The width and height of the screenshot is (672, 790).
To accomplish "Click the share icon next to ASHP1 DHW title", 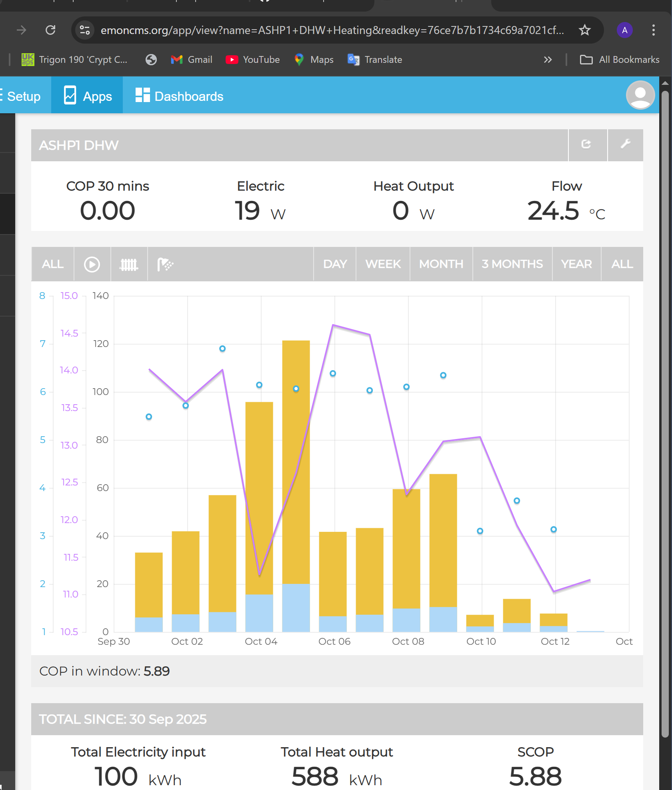I will (586, 144).
